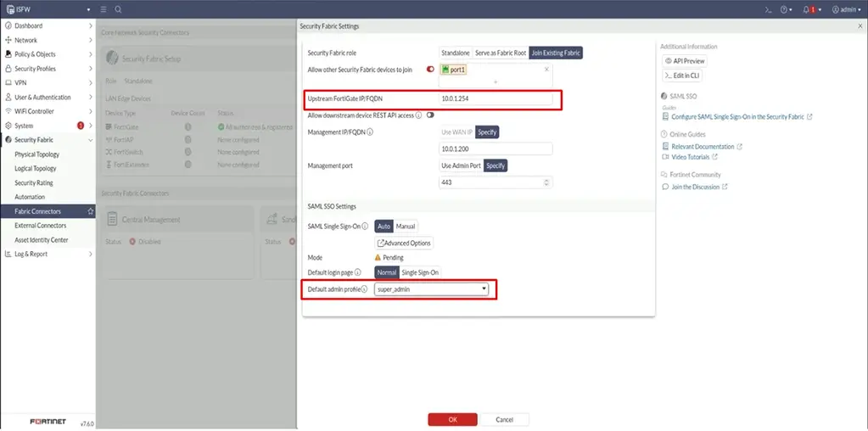868x431 pixels.
Task: Click the Edit in CLI button
Action: pos(682,76)
